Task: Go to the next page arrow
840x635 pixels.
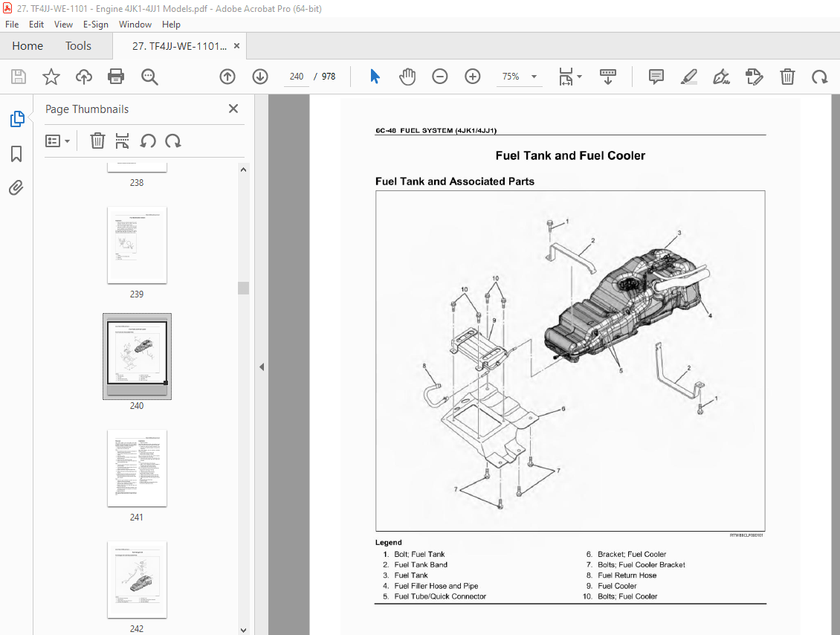Action: (260, 77)
